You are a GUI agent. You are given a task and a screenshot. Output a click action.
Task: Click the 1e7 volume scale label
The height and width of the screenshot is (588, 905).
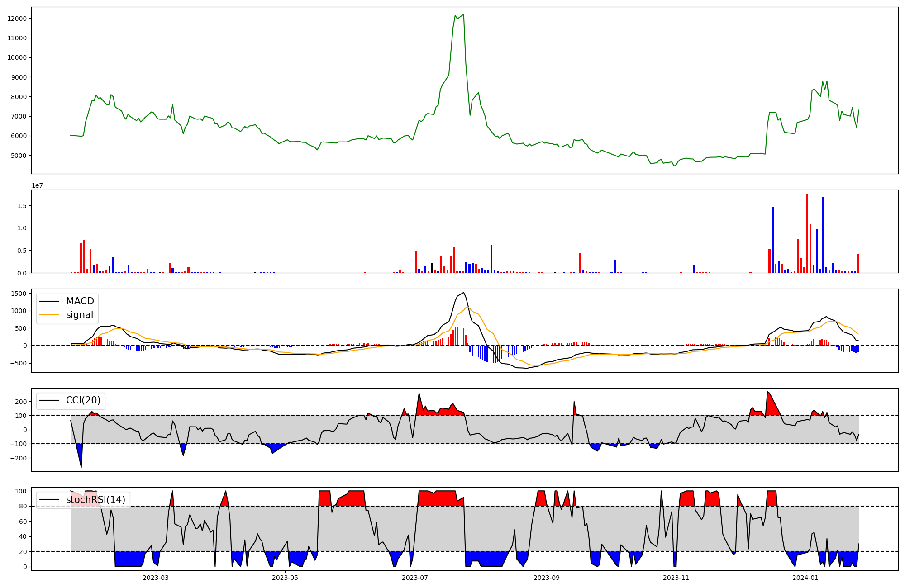(x=37, y=185)
